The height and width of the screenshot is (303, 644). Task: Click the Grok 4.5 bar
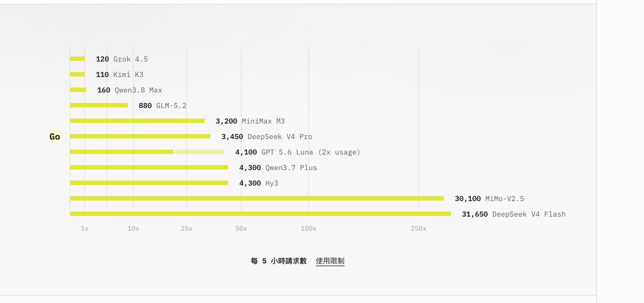coord(77,59)
